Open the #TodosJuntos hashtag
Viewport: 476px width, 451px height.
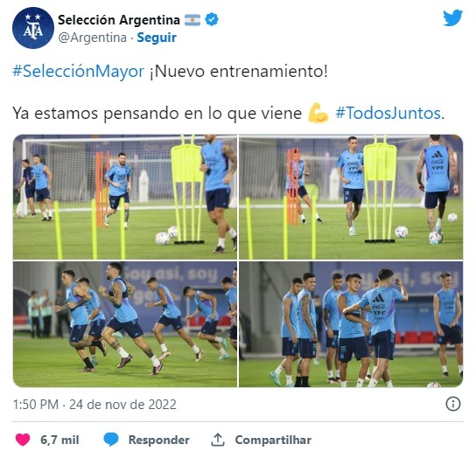point(388,113)
